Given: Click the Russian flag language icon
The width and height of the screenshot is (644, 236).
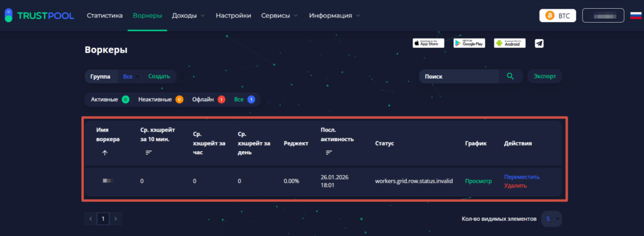Looking at the screenshot, I should point(636,16).
